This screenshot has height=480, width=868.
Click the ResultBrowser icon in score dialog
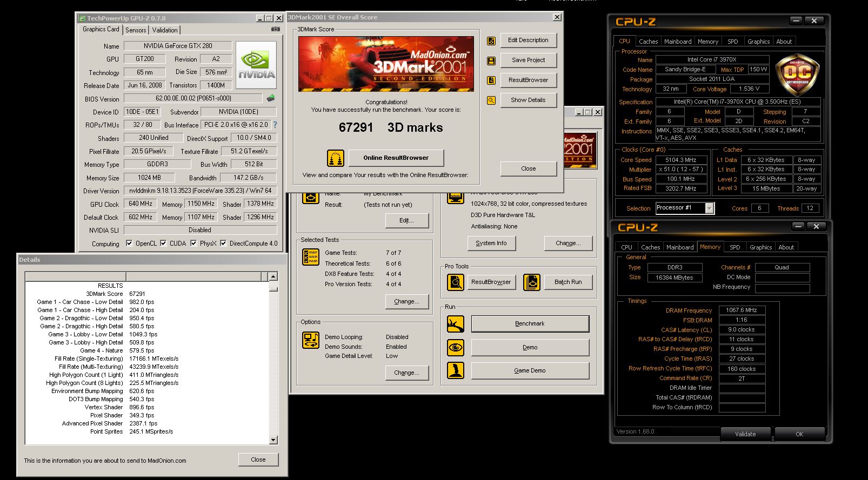click(x=491, y=80)
